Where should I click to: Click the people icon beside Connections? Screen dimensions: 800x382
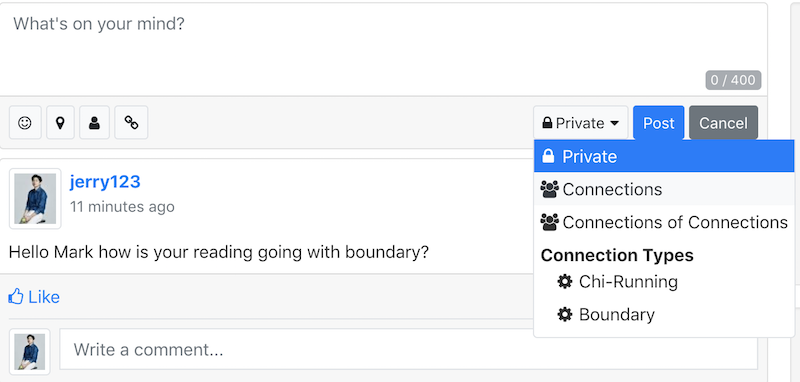tap(549, 189)
